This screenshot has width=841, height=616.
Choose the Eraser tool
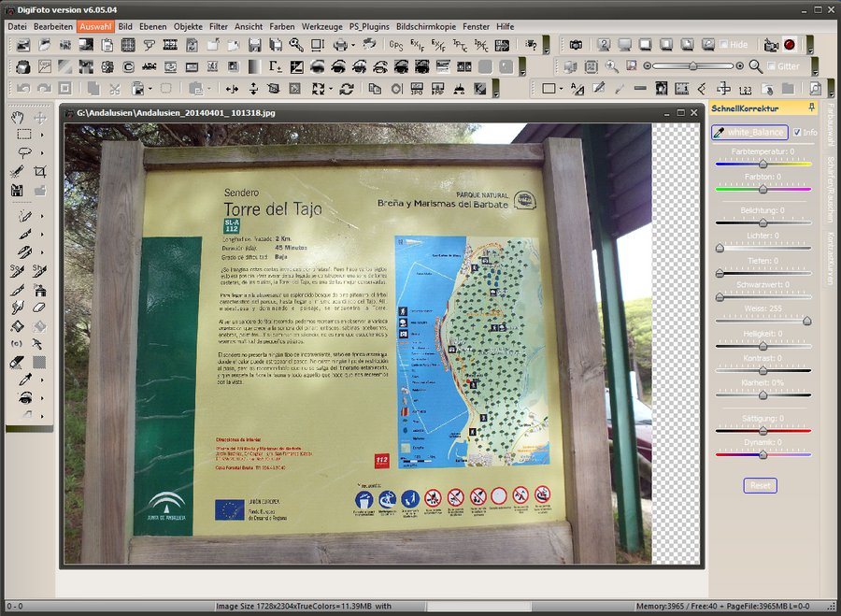[39, 308]
